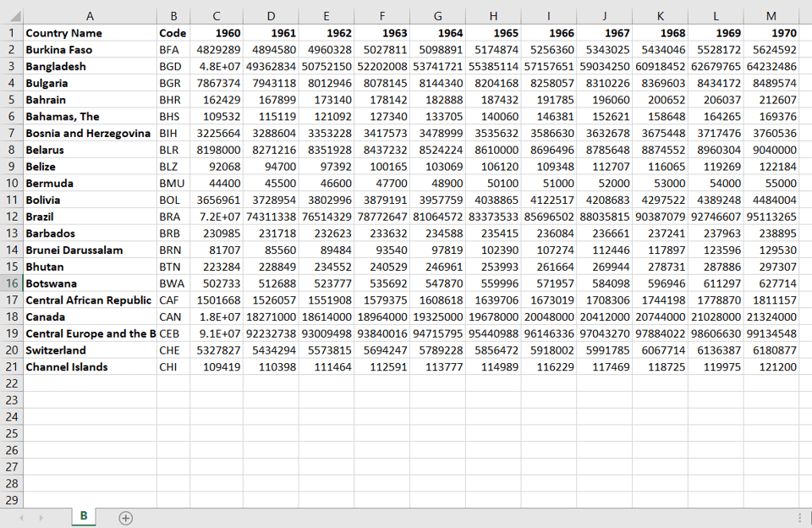This screenshot has width=812, height=528.
Task: Click the Code header cell
Action: click(173, 33)
